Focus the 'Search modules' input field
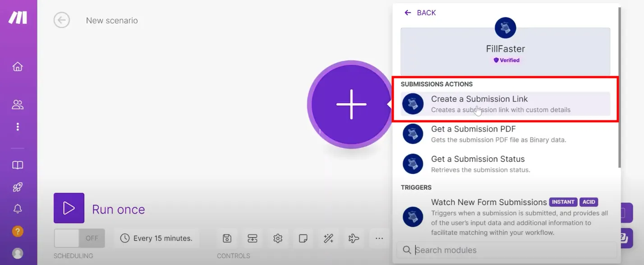Viewport: 644px width, 265px height. coord(506,250)
